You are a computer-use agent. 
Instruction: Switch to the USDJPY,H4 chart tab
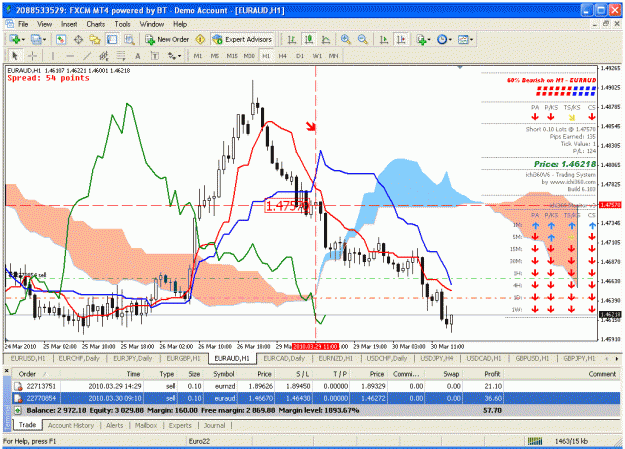click(437, 358)
